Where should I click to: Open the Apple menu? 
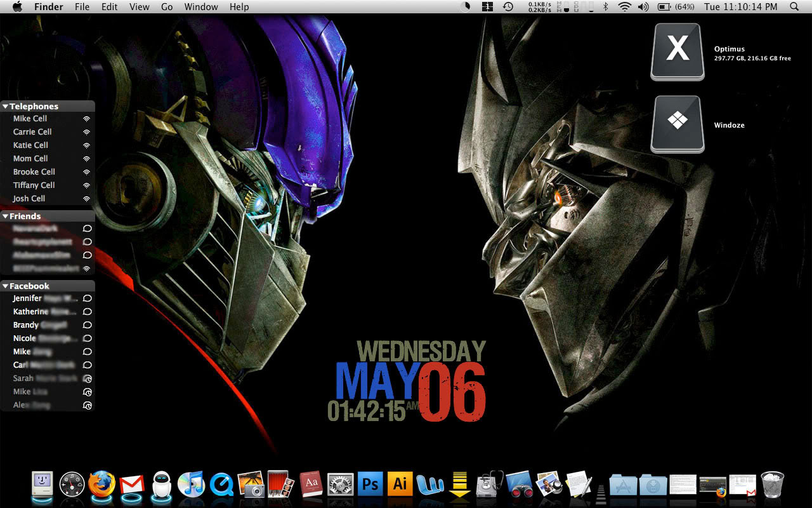17,6
